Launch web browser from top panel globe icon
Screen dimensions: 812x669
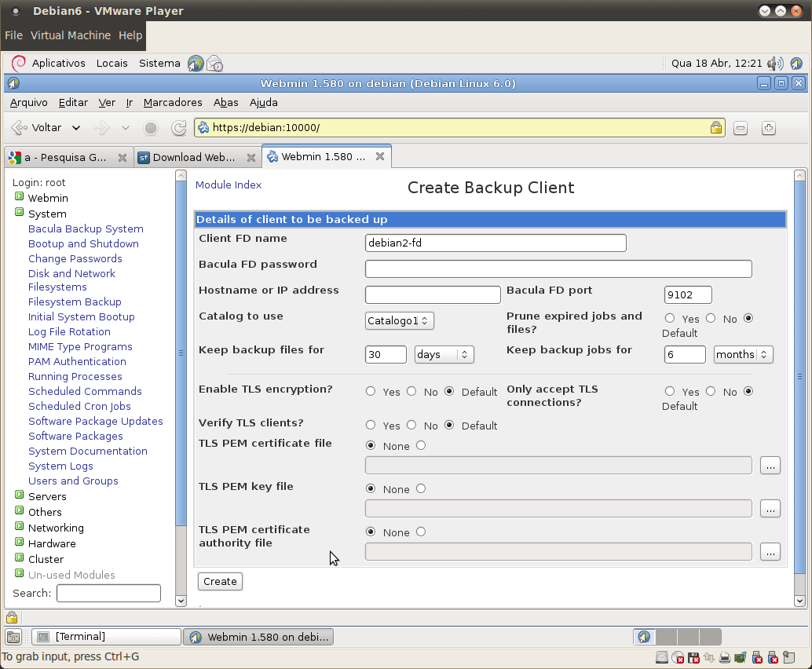[196, 63]
